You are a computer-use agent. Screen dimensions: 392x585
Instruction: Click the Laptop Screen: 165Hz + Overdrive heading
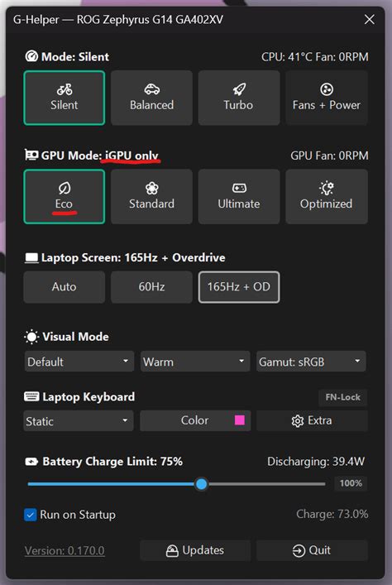(133, 258)
